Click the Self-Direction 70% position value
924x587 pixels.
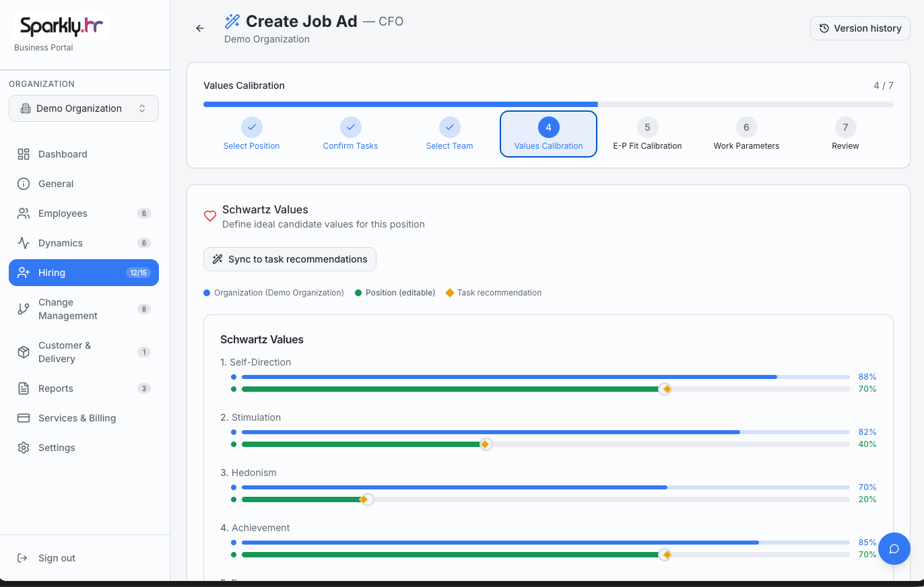point(867,389)
